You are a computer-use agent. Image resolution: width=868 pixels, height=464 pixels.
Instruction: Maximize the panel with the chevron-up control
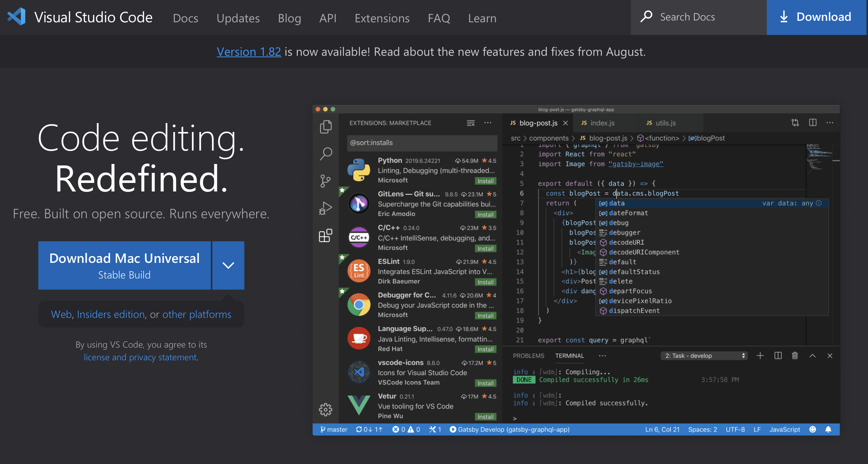pyautogui.click(x=813, y=355)
